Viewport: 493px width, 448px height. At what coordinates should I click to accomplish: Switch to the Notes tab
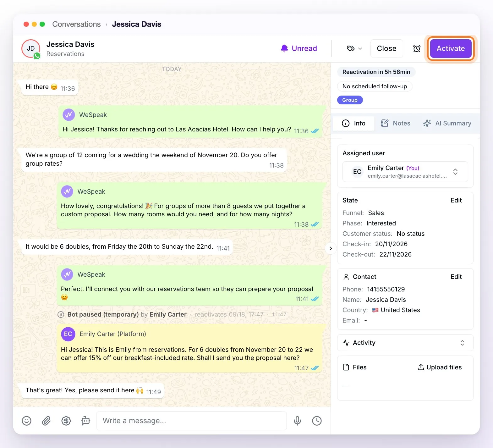pyautogui.click(x=396, y=123)
